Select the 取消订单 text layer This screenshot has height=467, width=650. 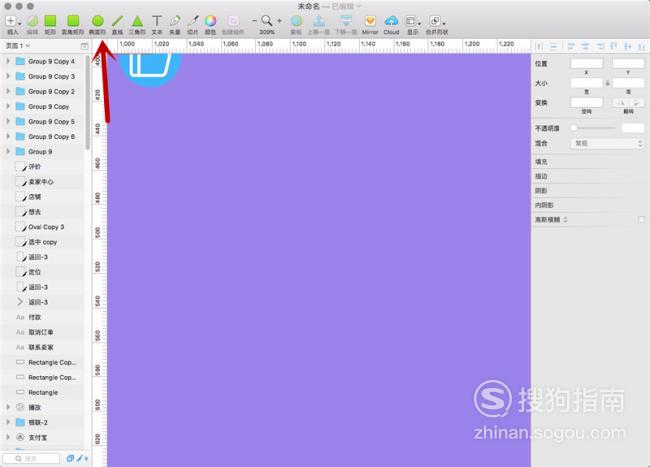(43, 332)
